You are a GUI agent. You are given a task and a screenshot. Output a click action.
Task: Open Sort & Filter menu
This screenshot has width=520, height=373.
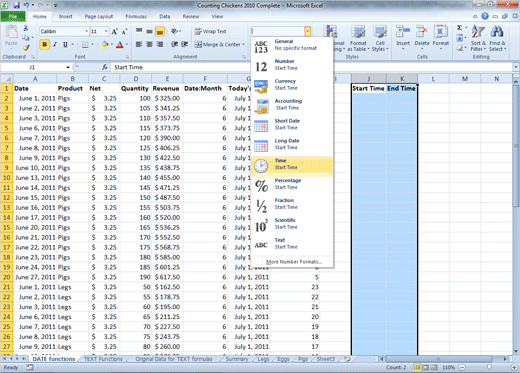click(478, 38)
